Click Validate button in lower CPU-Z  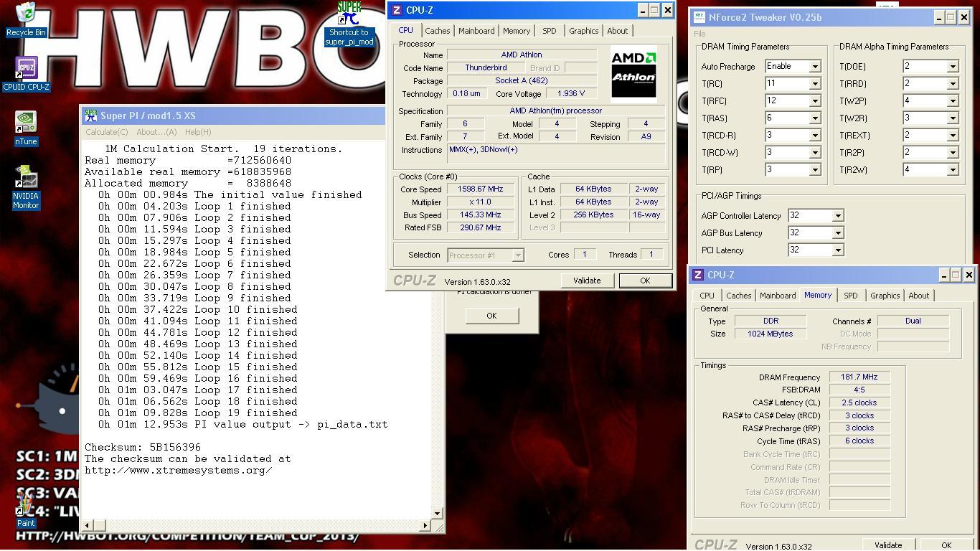(x=888, y=545)
